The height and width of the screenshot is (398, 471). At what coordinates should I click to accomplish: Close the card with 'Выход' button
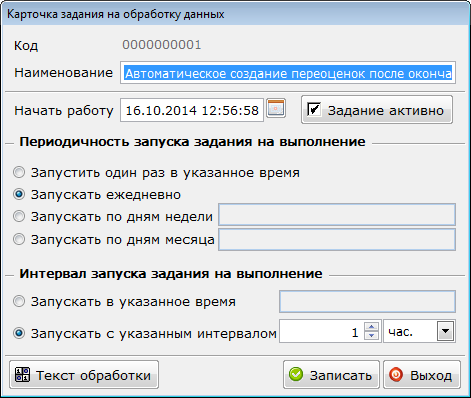[x=422, y=375]
